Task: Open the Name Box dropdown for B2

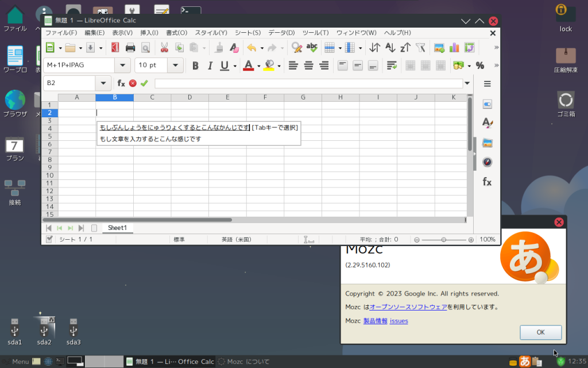Action: coord(103,83)
